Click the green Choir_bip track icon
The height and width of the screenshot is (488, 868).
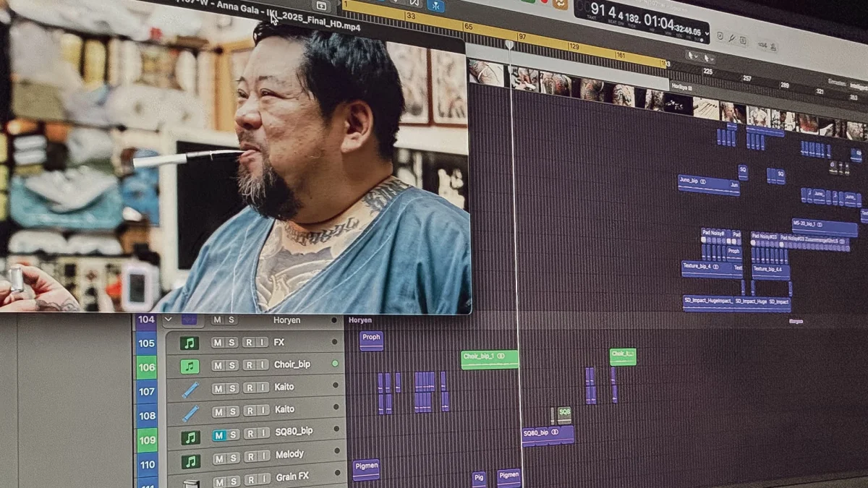[x=190, y=367]
